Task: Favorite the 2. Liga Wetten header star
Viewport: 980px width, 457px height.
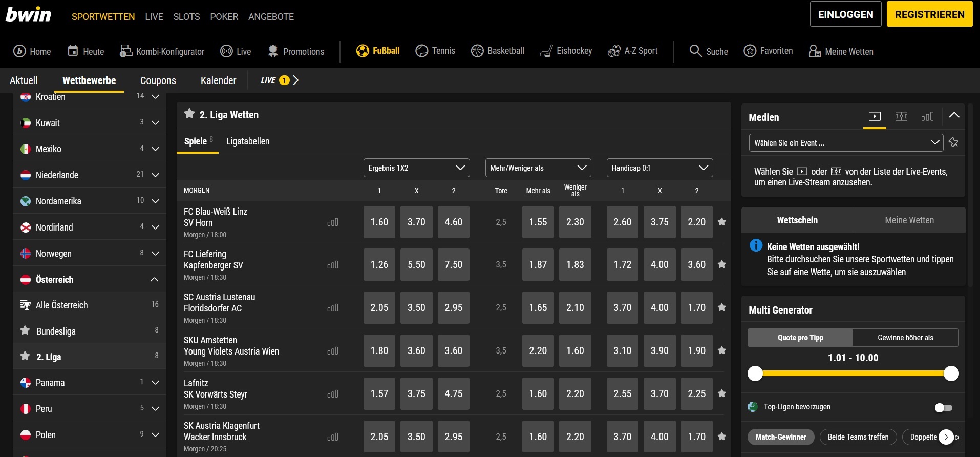Action: tap(189, 114)
